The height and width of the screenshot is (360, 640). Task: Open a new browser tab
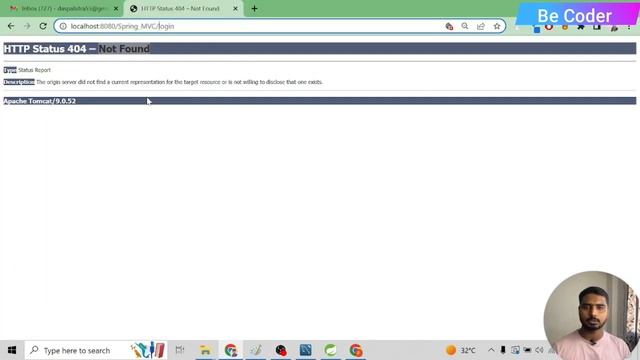pyautogui.click(x=254, y=9)
